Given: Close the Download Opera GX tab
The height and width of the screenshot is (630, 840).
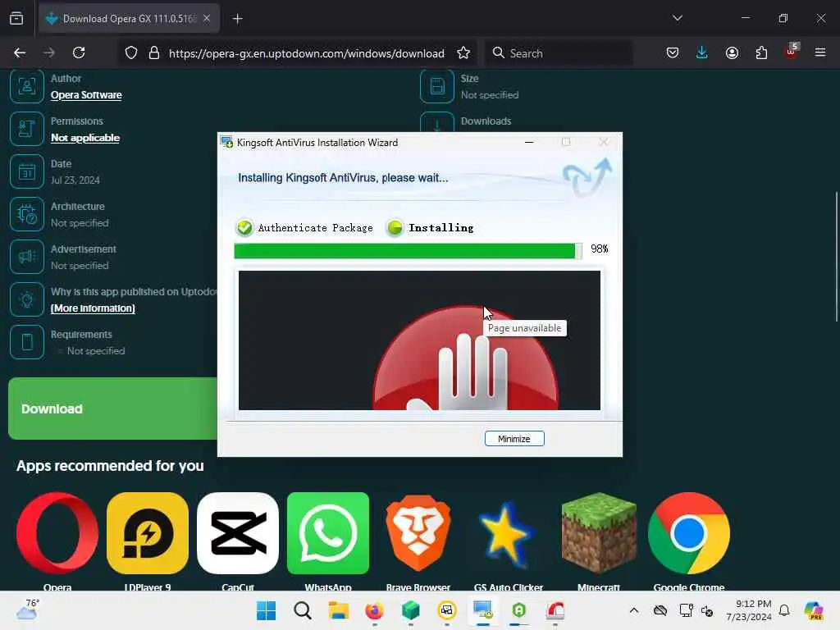Looking at the screenshot, I should pos(207,18).
